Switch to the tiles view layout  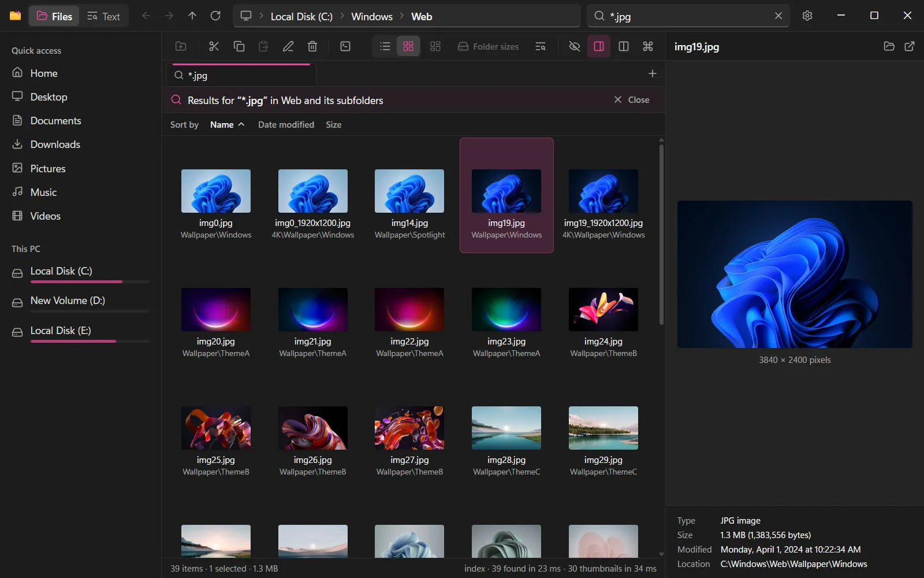[x=435, y=46]
